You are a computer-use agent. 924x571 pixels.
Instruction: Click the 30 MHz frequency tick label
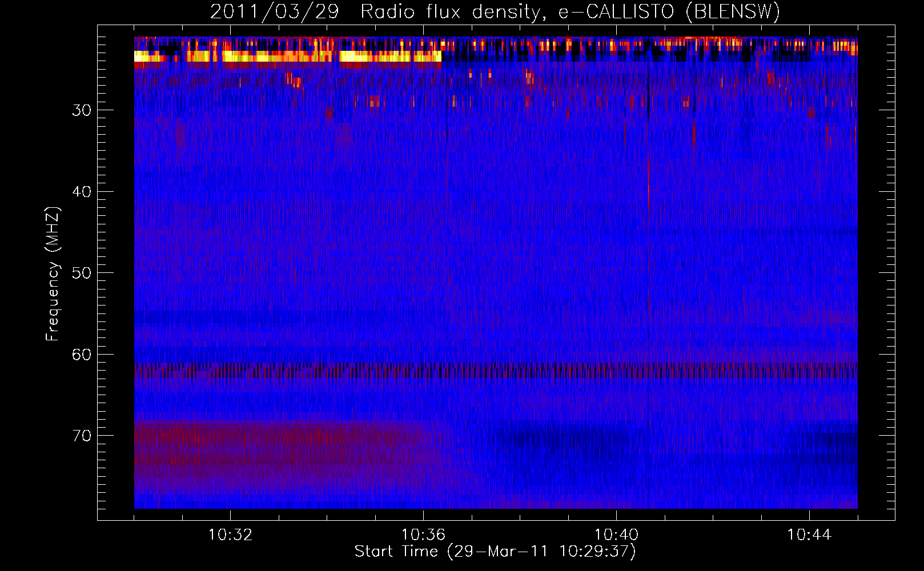coord(82,110)
